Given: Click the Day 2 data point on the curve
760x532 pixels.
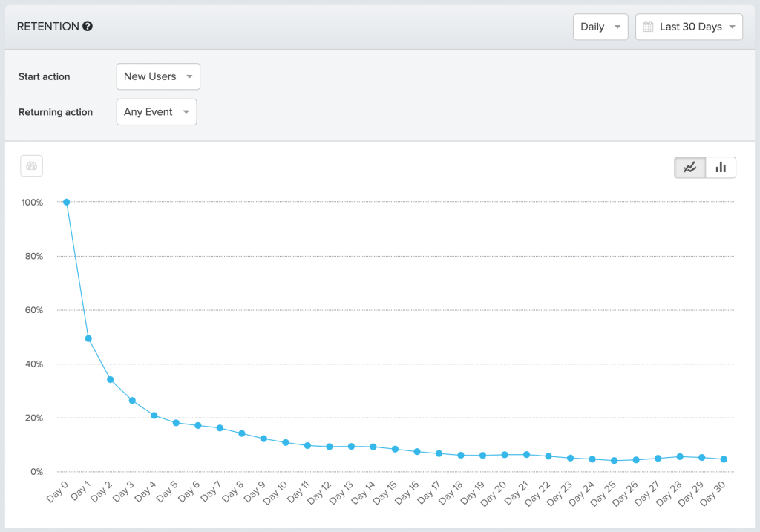Looking at the screenshot, I should (x=110, y=380).
